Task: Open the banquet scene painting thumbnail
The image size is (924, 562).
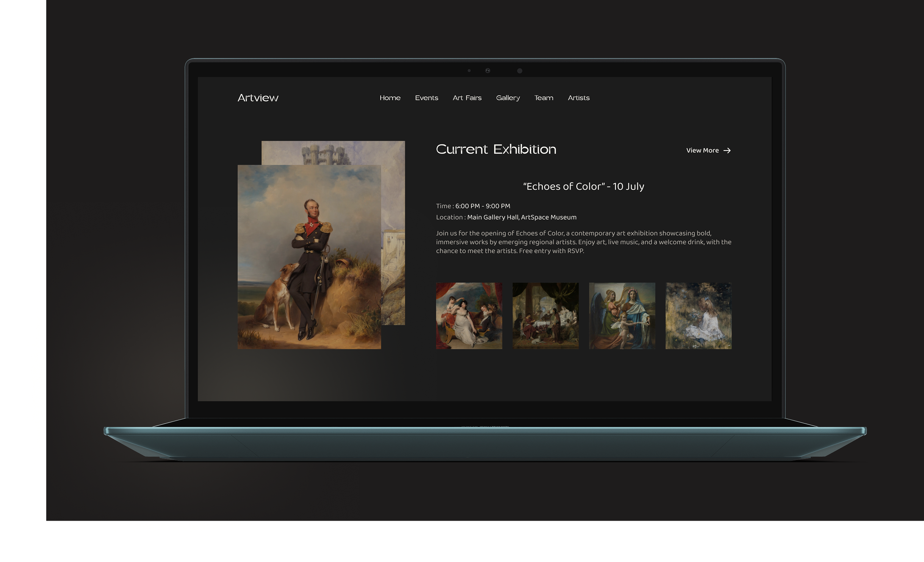Action: pyautogui.click(x=545, y=316)
